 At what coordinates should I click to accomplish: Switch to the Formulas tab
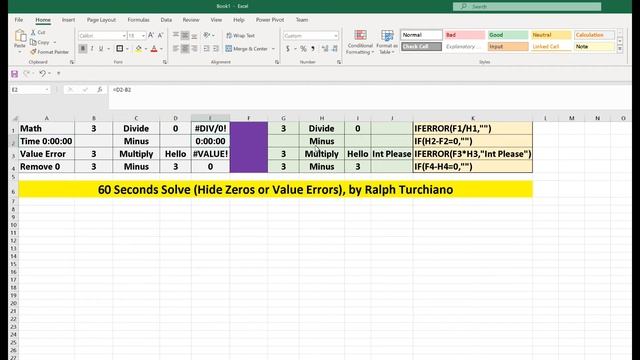click(x=138, y=20)
